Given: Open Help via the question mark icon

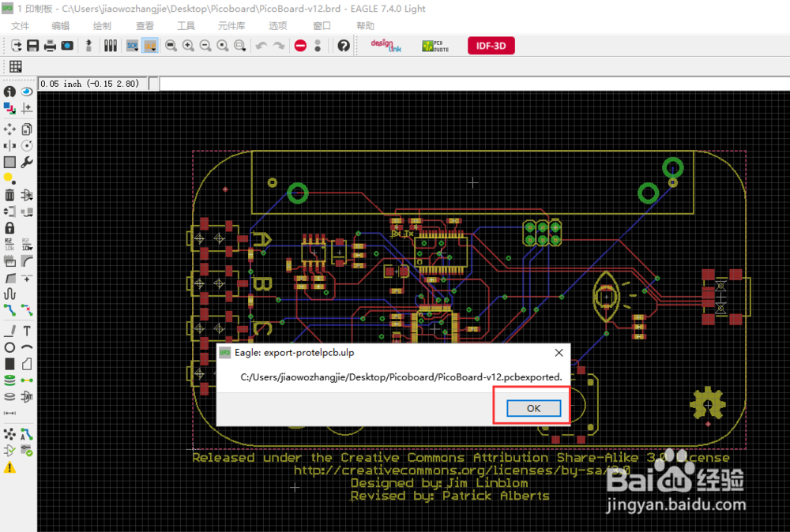Looking at the screenshot, I should 344,45.
